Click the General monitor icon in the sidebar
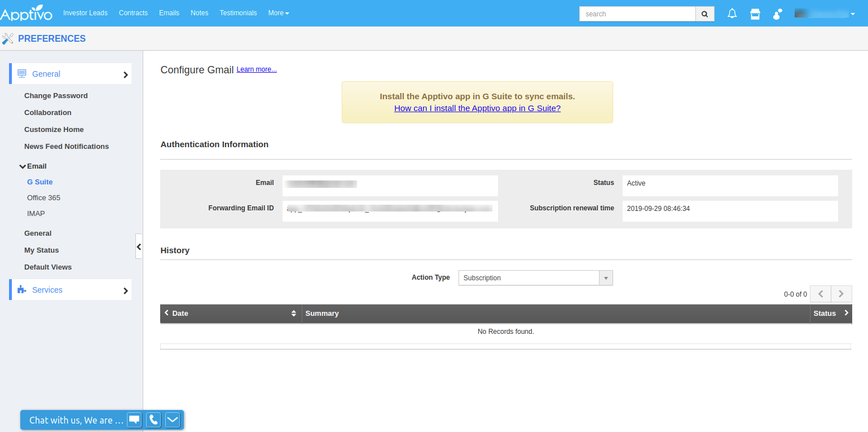The height and width of the screenshot is (432, 868). click(x=22, y=73)
